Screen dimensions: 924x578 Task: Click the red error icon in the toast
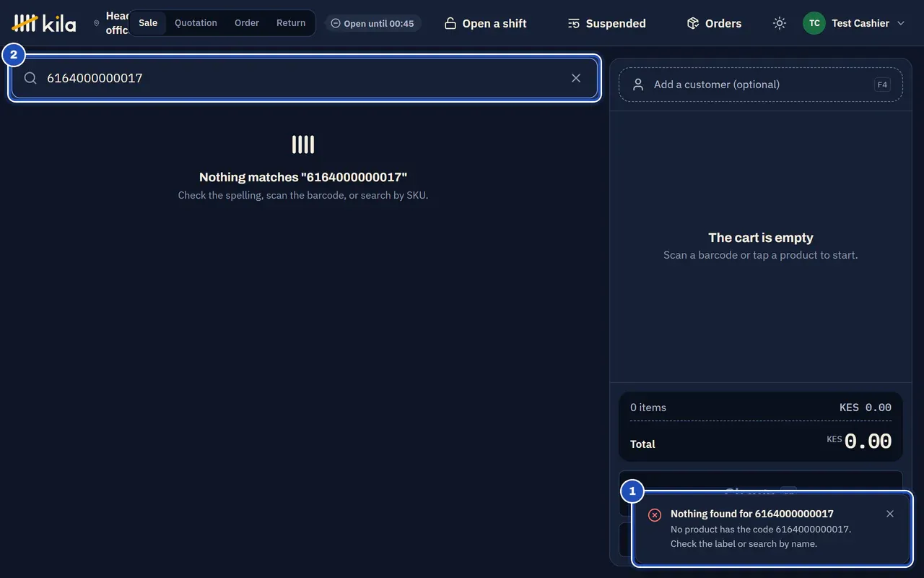tap(655, 515)
